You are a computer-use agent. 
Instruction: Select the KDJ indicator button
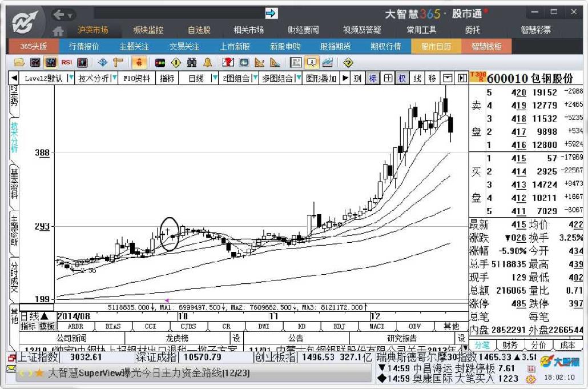tap(339, 326)
